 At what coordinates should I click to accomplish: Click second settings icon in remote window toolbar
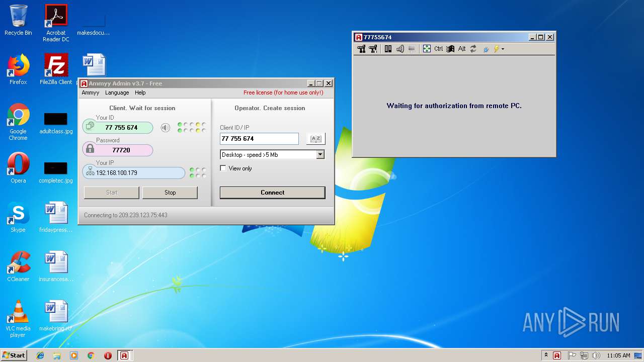point(373,49)
